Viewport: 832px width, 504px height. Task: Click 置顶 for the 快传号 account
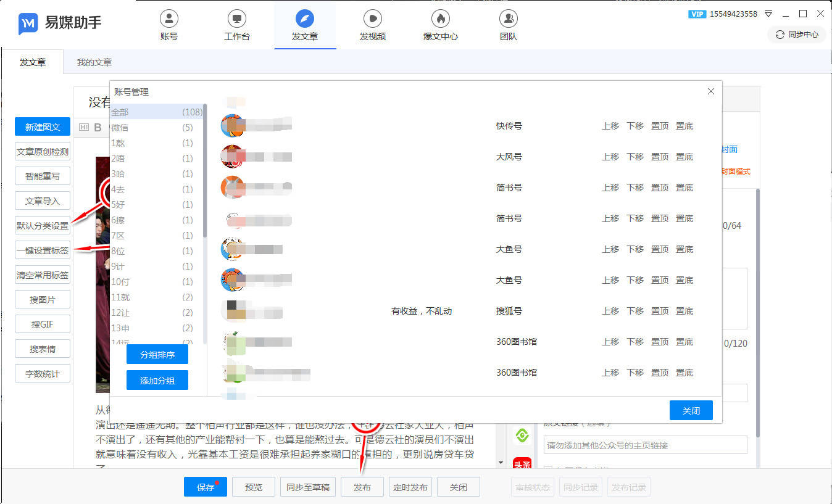(659, 126)
